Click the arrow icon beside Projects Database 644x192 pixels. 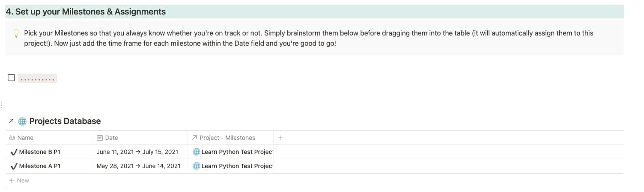point(11,121)
